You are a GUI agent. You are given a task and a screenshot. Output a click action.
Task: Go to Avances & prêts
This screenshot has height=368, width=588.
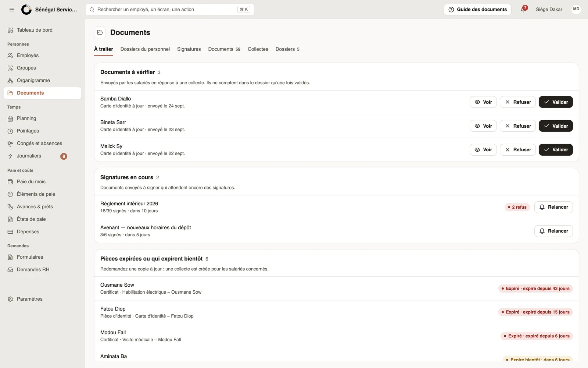[42, 207]
